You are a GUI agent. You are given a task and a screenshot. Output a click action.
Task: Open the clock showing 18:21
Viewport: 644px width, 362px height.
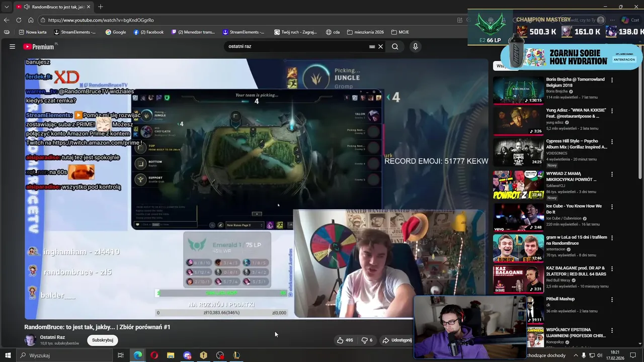coord(615,355)
